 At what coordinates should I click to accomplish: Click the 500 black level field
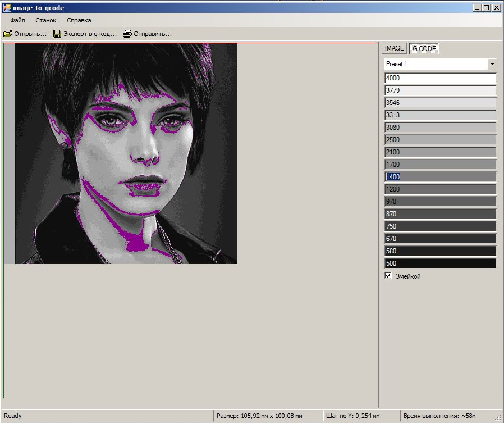(x=441, y=263)
